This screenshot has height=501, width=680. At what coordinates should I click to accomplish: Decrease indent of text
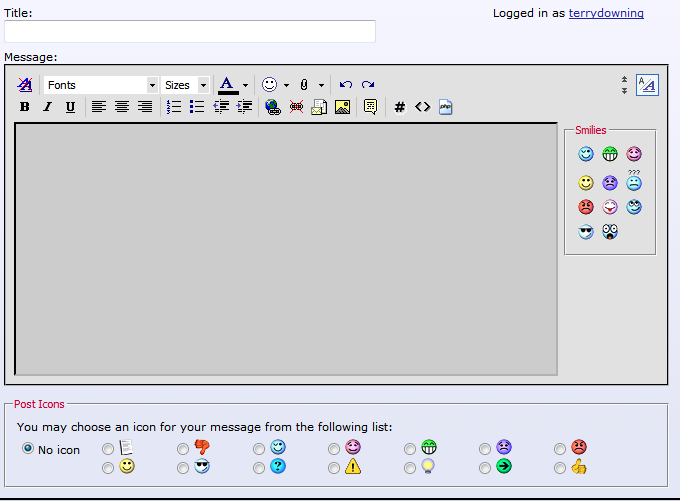(x=221, y=107)
